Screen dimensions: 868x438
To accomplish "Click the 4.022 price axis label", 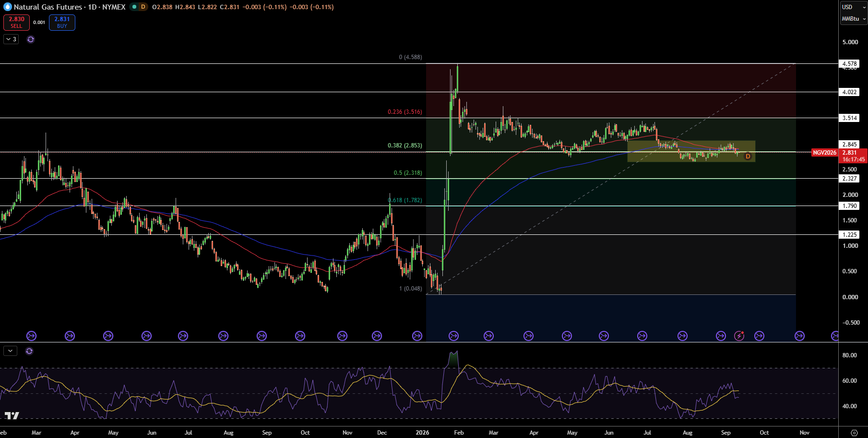I will [849, 92].
